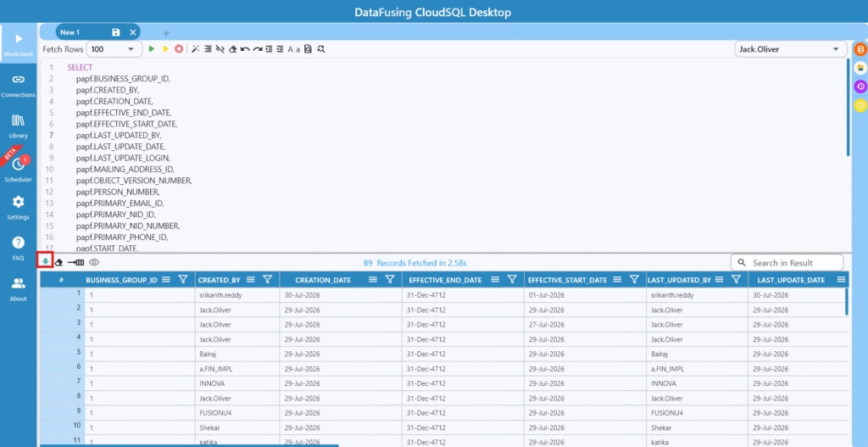Image resolution: width=868 pixels, height=447 pixels.
Task: Add a new worksheet tab with plus
Action: (x=166, y=33)
